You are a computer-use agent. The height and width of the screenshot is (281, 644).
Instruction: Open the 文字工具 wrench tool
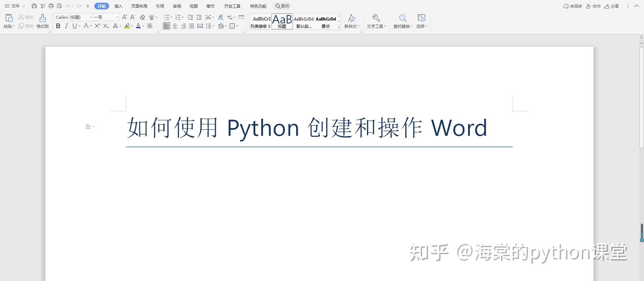[376, 21]
